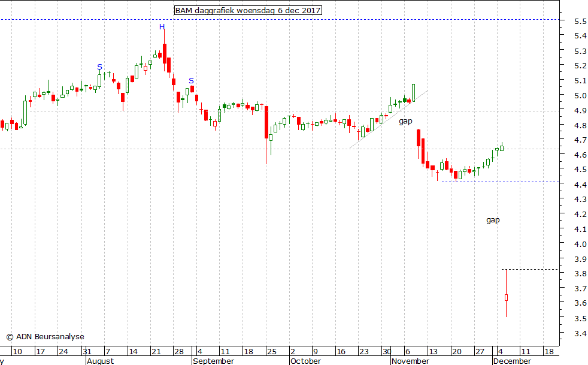Click the date label 30 in October
Image resolution: width=588 pixels, height=365 pixels.
click(387, 352)
